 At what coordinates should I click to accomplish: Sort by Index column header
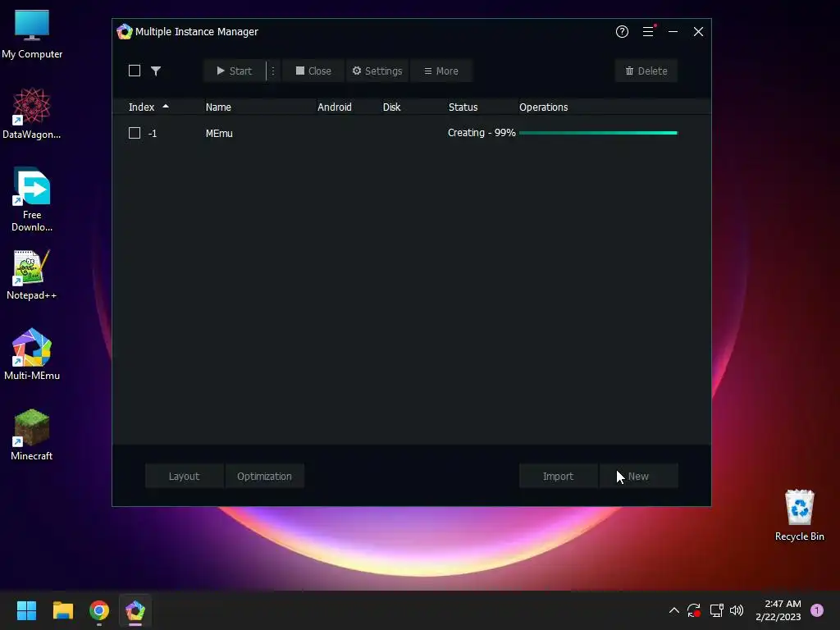[141, 107]
